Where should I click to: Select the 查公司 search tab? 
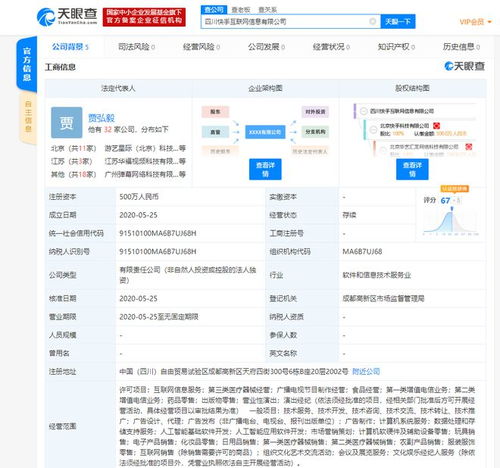[x=214, y=10]
